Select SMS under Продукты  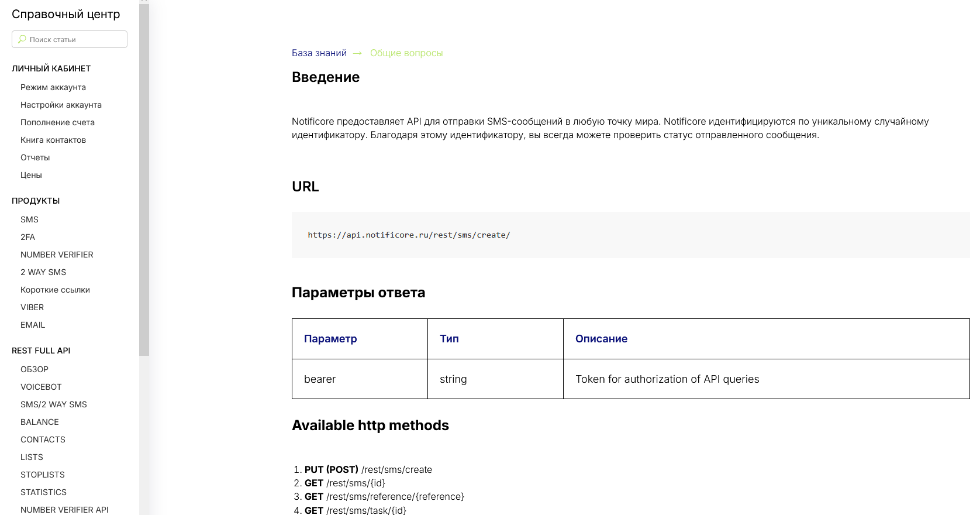[x=29, y=219]
